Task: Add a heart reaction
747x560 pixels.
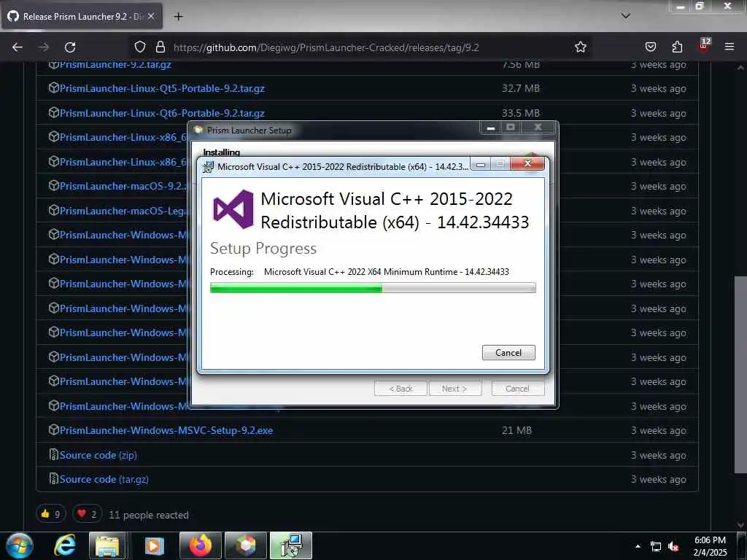Action: pyautogui.click(x=88, y=514)
